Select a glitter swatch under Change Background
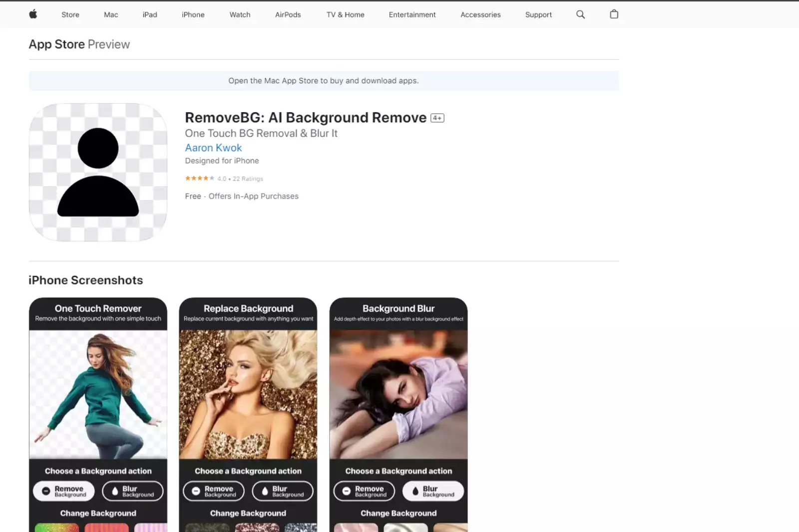 tap(57, 528)
